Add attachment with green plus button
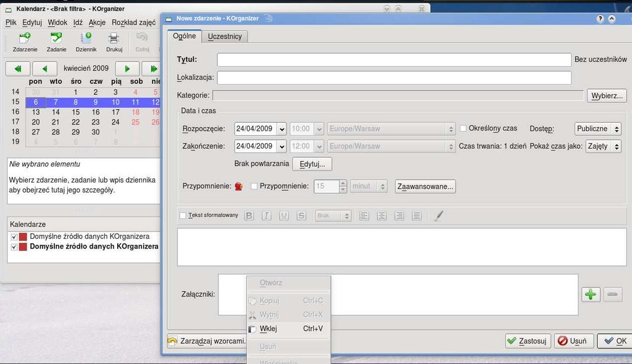This screenshot has height=364, width=632. 591,294
